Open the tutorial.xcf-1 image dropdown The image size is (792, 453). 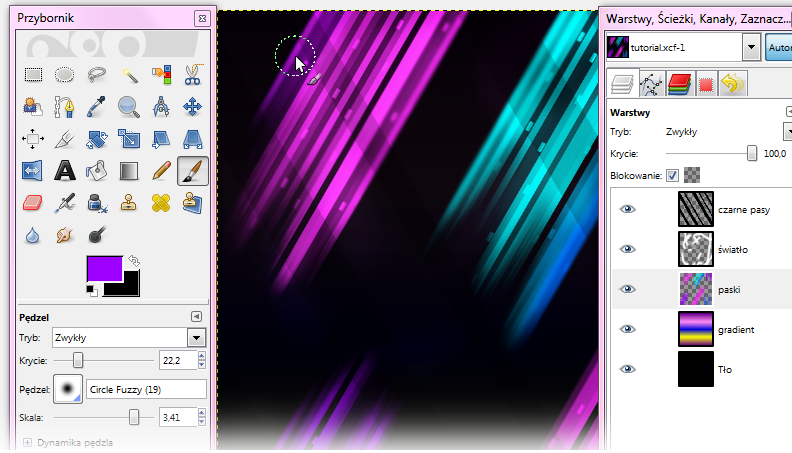coord(751,47)
